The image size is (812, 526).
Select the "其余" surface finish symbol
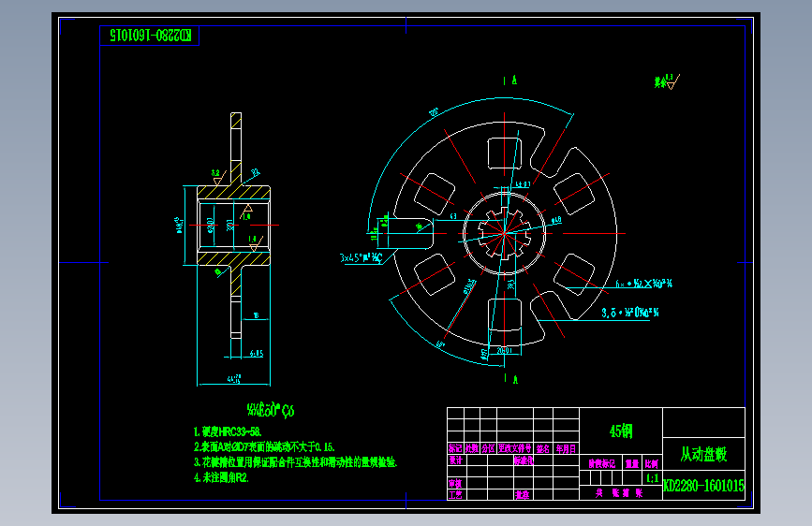pyautogui.click(x=667, y=81)
